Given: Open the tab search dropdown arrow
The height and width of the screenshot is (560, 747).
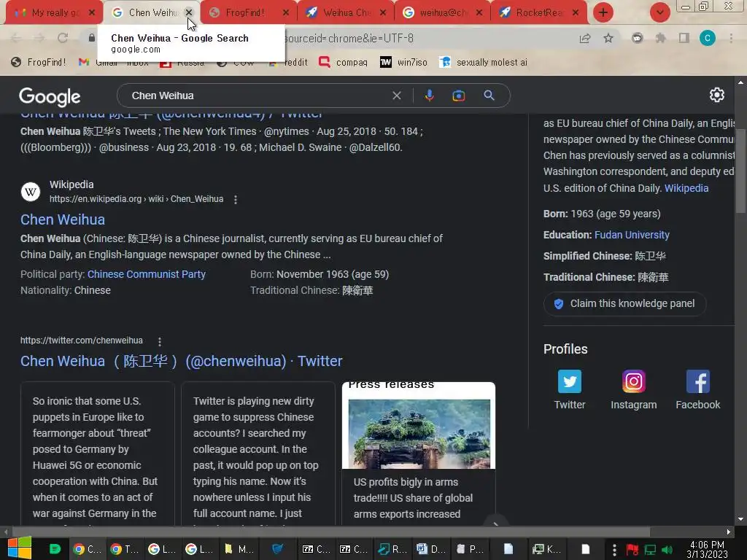Looking at the screenshot, I should tap(659, 12).
